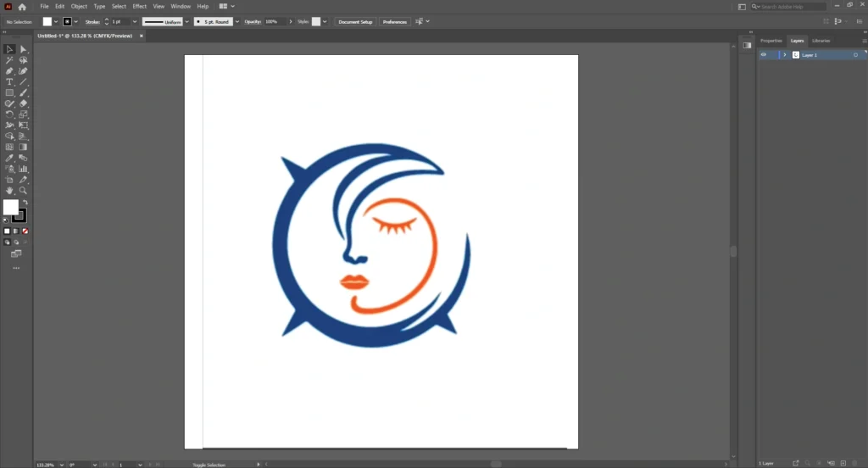Switch to Properties tab
Screen dimensions: 868x468
tap(771, 41)
